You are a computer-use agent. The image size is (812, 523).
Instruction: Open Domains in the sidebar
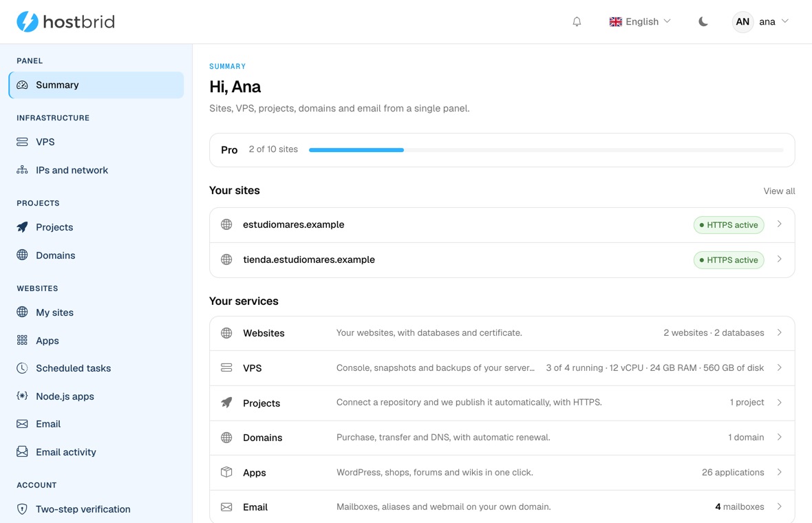(96, 255)
